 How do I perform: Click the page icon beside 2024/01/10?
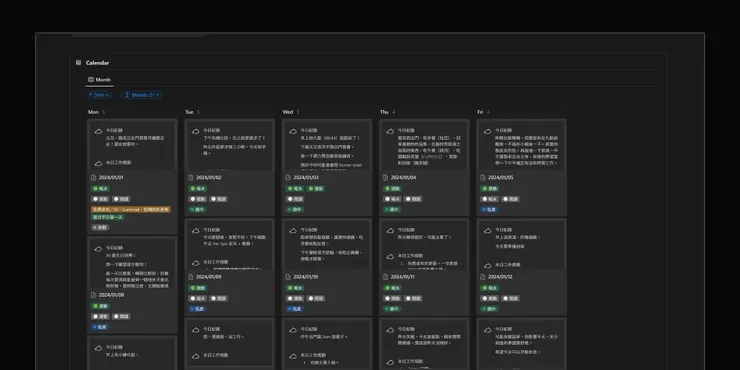(x=288, y=277)
